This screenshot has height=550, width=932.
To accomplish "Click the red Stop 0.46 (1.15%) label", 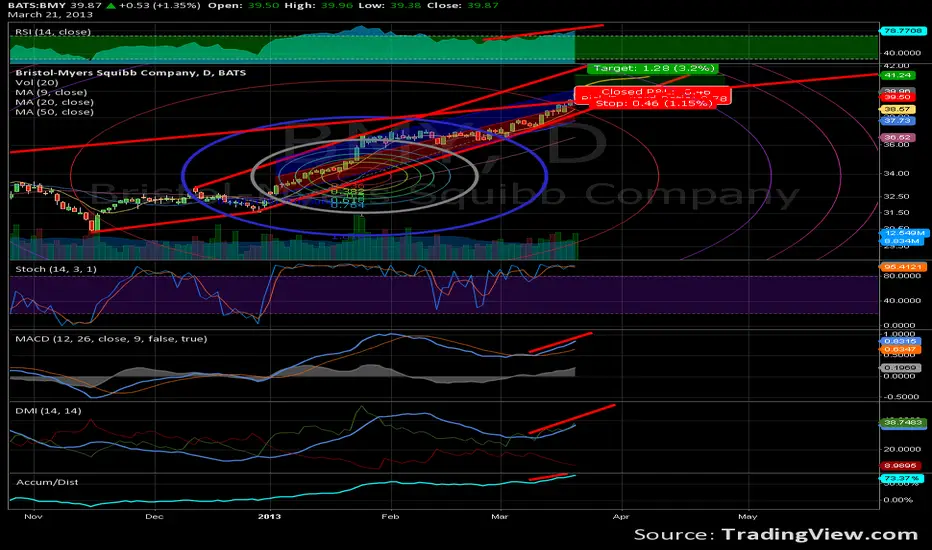I will 653,103.
